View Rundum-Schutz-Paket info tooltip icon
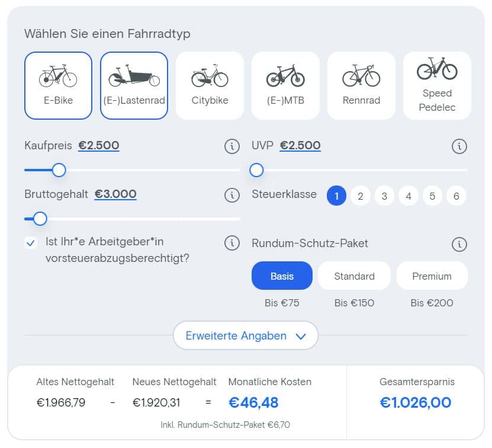Screen dimensions: 492x448 tap(459, 244)
